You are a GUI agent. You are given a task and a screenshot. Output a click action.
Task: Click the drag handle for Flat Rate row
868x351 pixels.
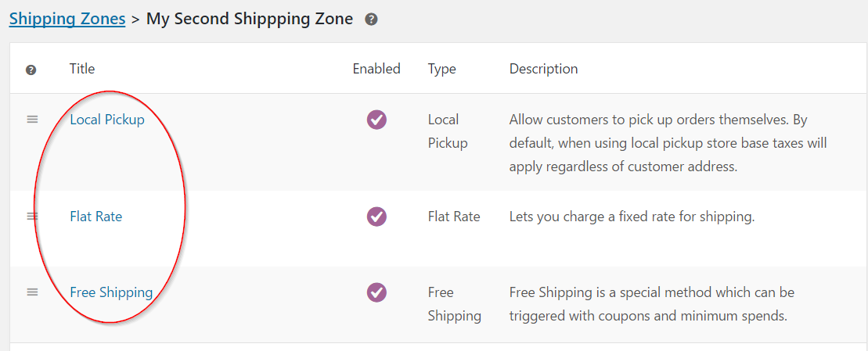32,217
